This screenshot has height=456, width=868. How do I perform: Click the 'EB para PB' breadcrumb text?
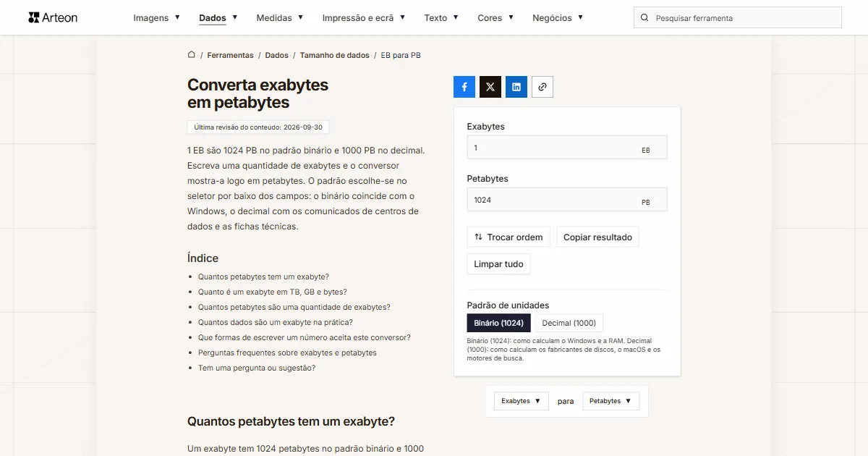click(x=401, y=55)
